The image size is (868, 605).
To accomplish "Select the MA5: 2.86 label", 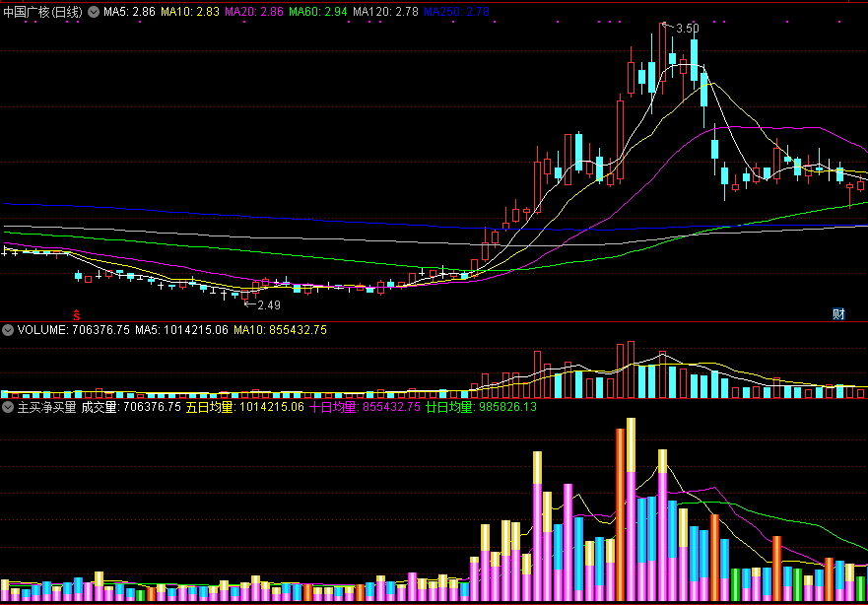I will point(129,12).
